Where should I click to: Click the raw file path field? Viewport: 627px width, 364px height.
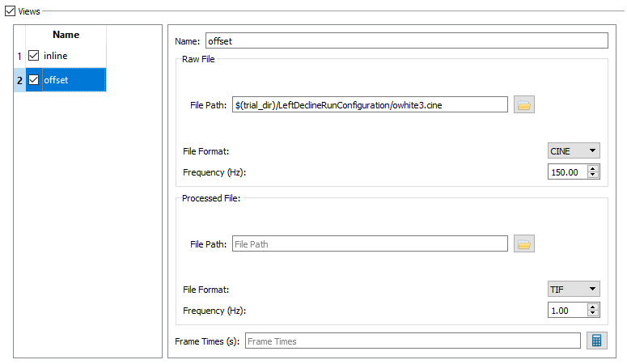click(370, 105)
